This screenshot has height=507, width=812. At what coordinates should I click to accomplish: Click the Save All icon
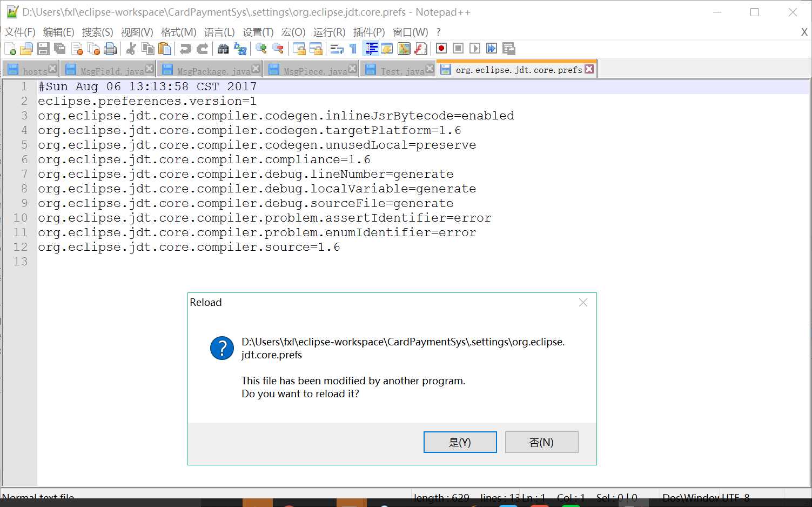60,49
